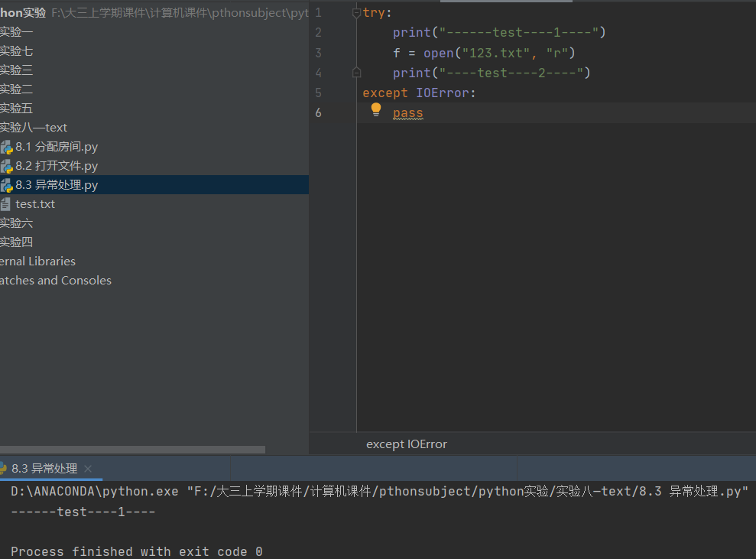
Task: Click the D:\ANACONDA\python.exe command line in console
Action: coord(379,492)
